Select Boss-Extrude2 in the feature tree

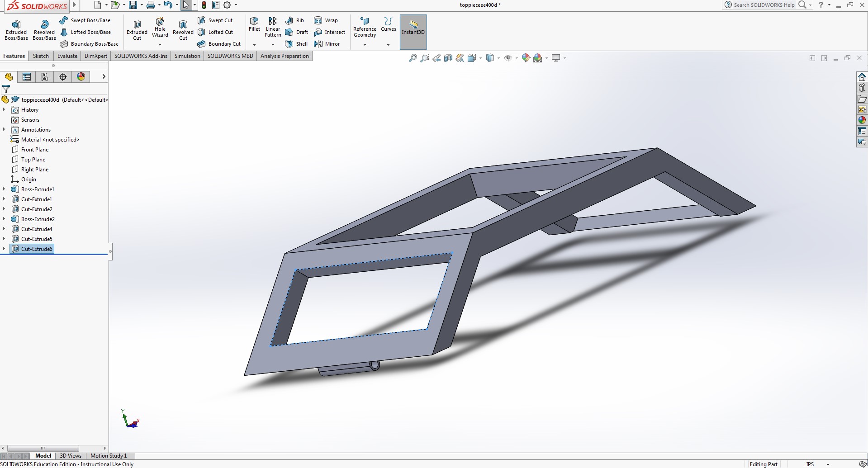pos(38,219)
